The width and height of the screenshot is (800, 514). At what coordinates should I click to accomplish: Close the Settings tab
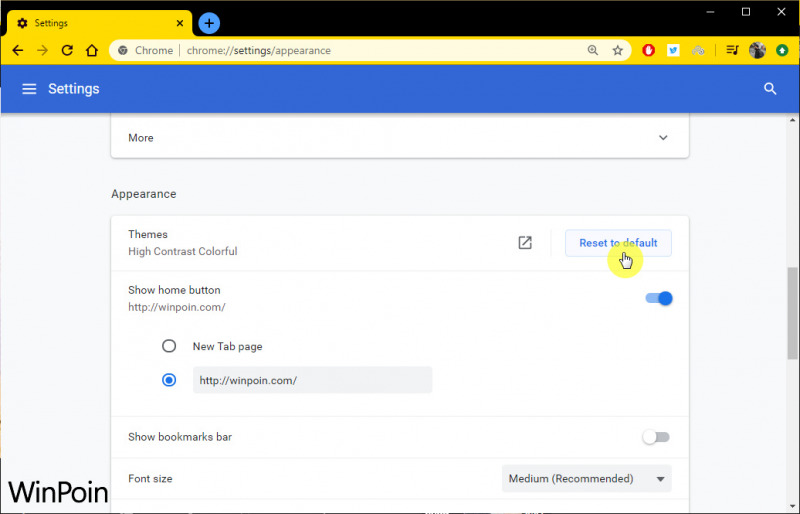click(180, 23)
